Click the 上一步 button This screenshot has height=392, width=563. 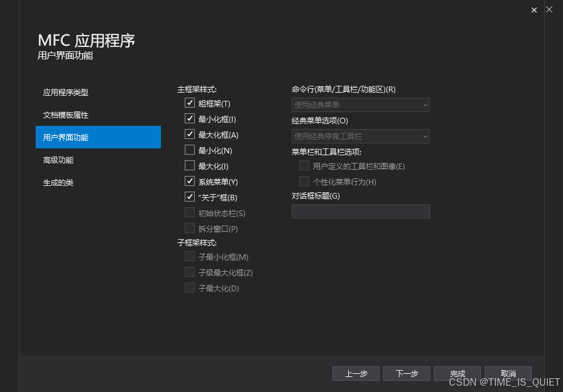coord(356,373)
